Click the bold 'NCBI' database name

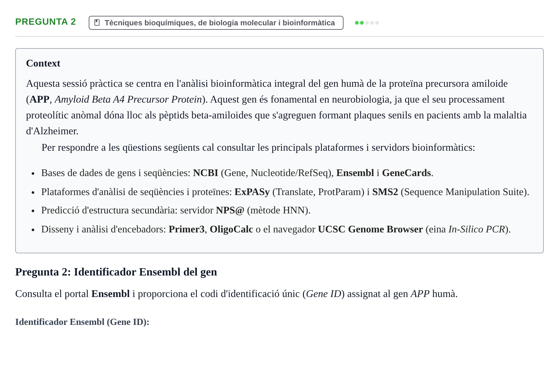tap(206, 173)
